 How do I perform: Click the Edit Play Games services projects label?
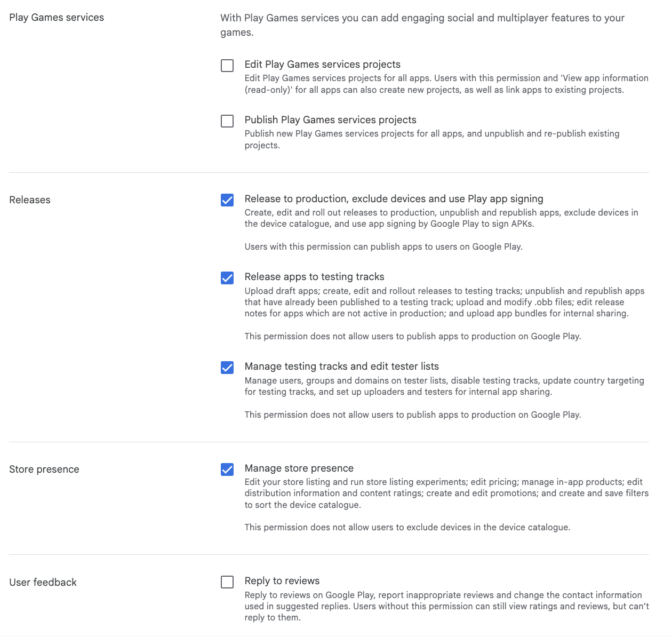(x=322, y=64)
